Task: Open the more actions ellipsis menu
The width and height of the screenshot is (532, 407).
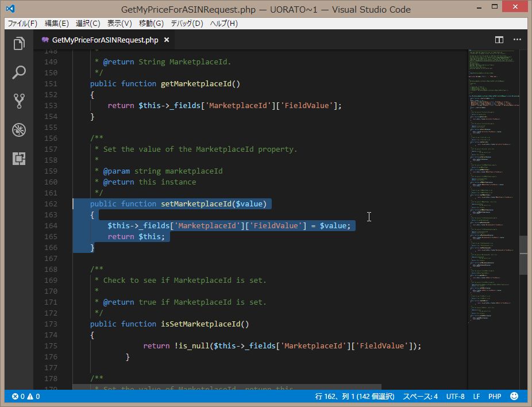Action: [517, 40]
